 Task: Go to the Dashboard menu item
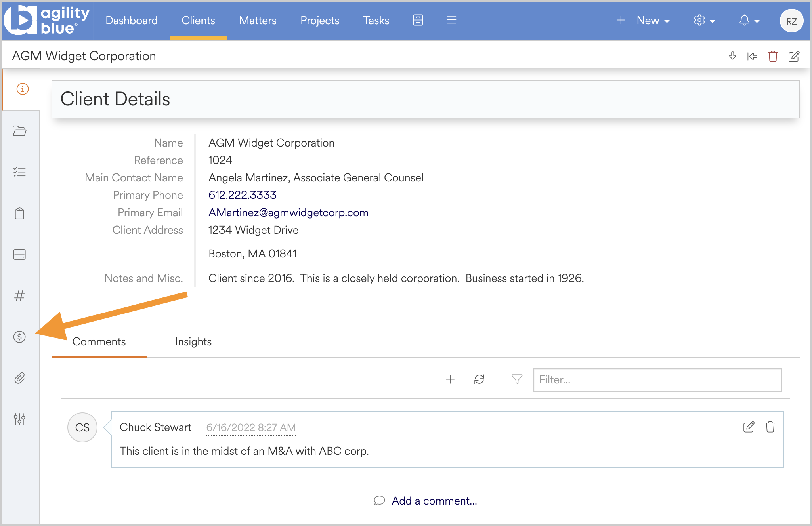pyautogui.click(x=132, y=21)
